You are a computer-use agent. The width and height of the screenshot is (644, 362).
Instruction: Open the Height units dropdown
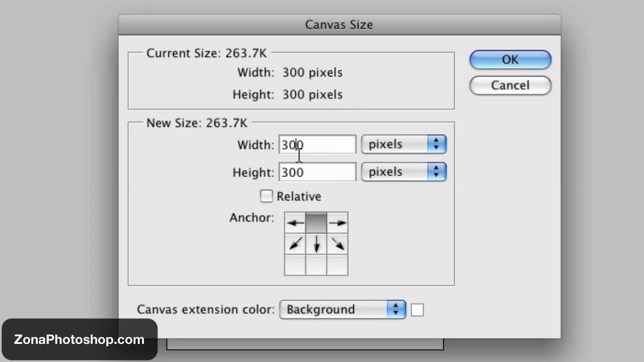click(x=404, y=172)
